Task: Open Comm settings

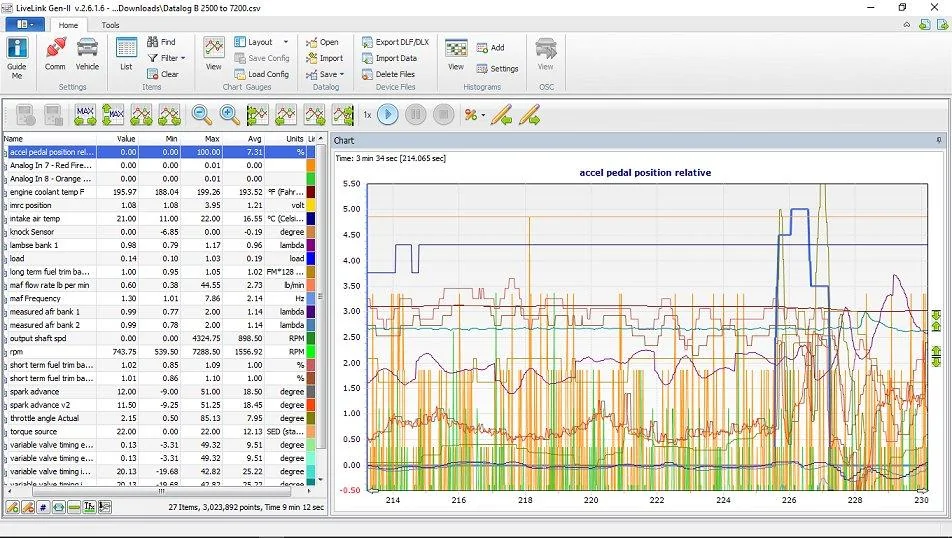Action: 55,54
